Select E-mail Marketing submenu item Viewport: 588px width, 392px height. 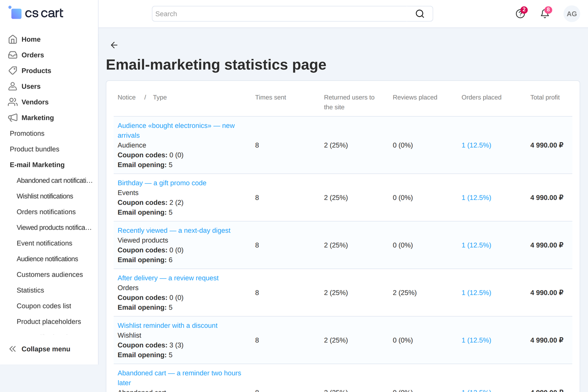pos(37,165)
